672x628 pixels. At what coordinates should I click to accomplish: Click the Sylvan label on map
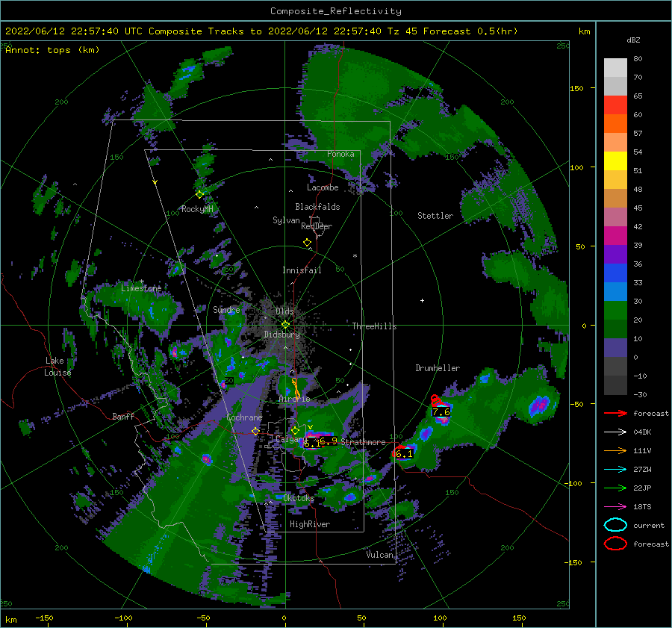pyautogui.click(x=286, y=220)
